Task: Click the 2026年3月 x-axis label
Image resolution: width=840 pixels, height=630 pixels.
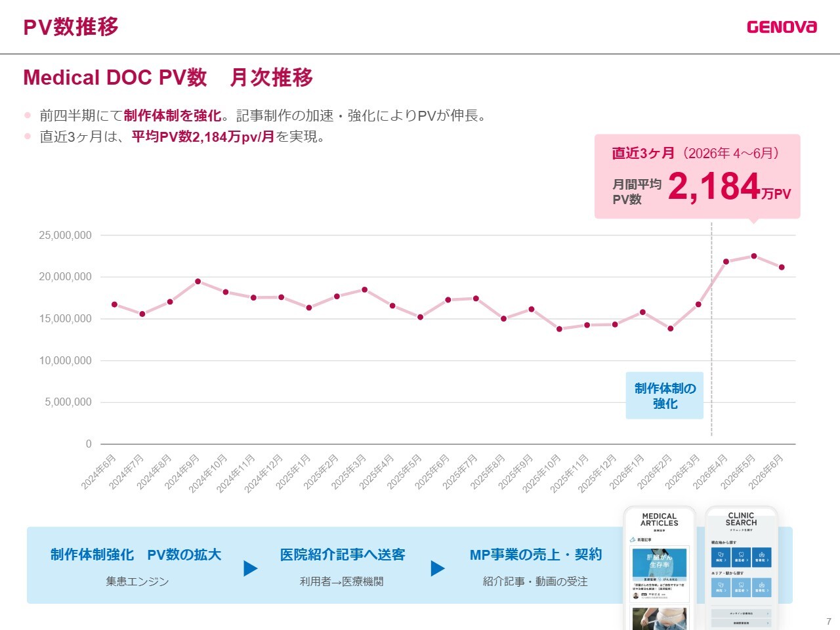Action: [x=682, y=472]
